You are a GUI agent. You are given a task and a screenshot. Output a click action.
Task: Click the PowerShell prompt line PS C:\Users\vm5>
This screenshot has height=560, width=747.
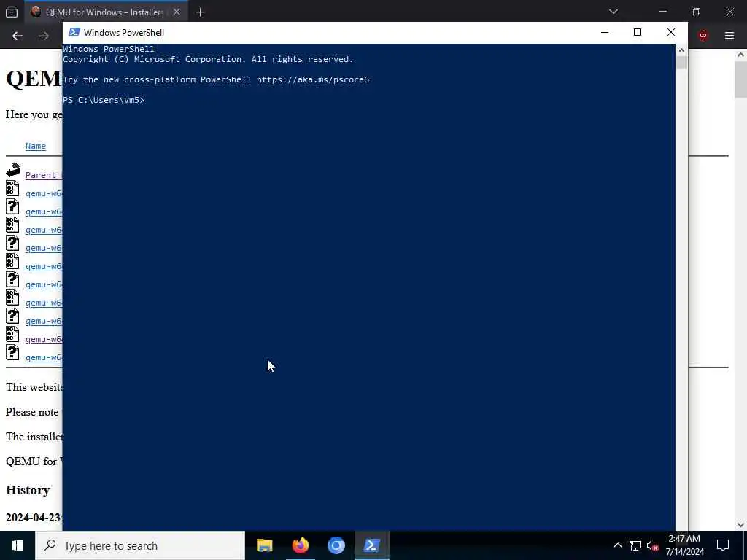[104, 100]
